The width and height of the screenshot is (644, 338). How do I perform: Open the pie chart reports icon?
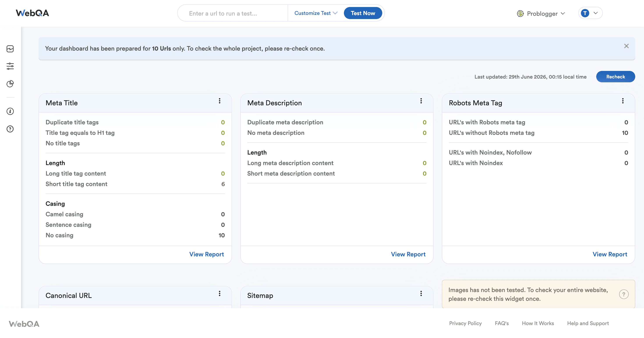click(10, 84)
